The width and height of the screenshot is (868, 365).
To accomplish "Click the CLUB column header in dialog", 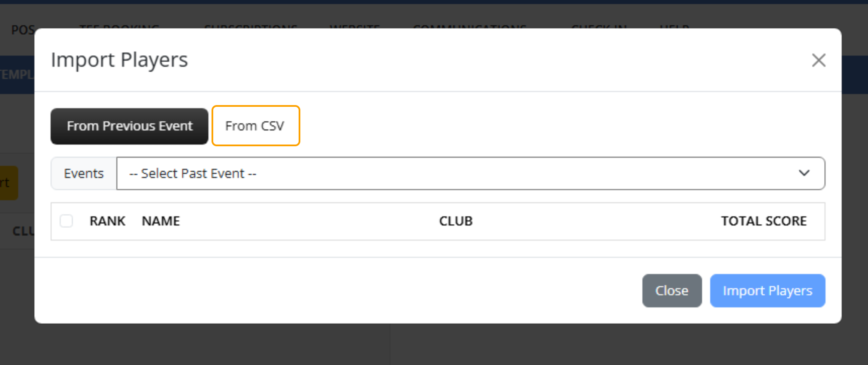I will click(x=455, y=221).
